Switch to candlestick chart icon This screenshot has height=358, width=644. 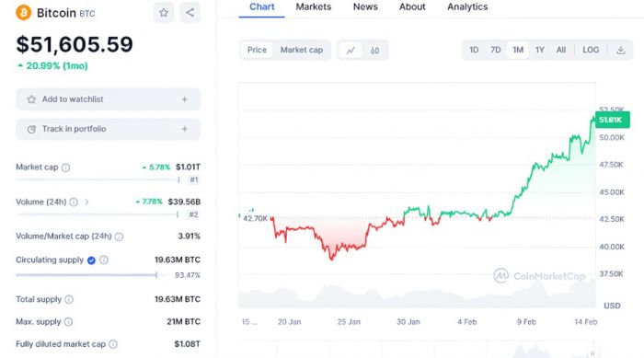pyautogui.click(x=374, y=50)
